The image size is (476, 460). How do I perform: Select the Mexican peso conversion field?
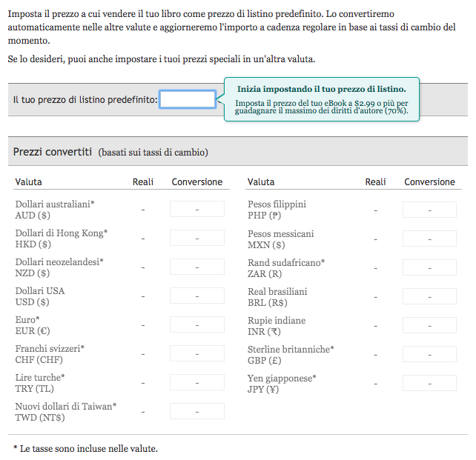[429, 239]
